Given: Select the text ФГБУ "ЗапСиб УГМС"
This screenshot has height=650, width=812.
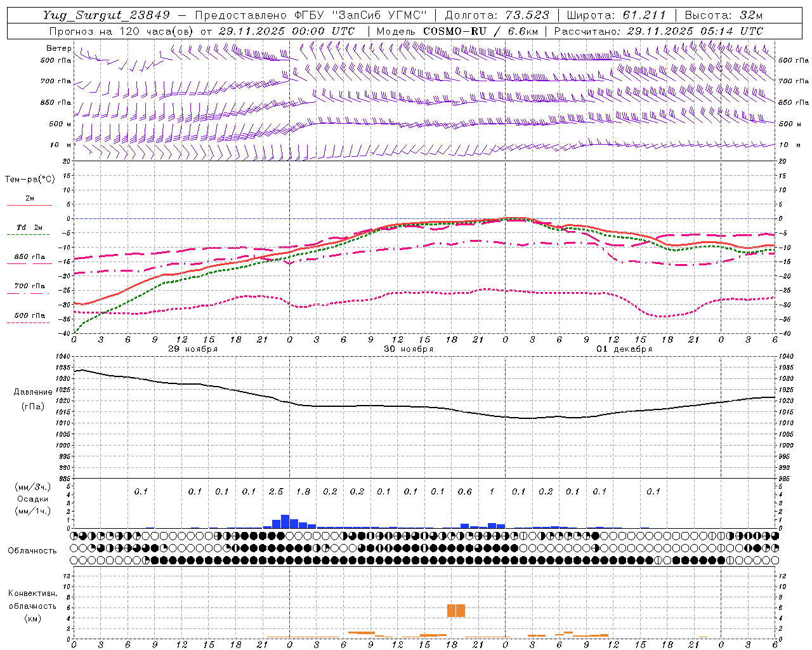Looking at the screenshot, I should [362, 15].
